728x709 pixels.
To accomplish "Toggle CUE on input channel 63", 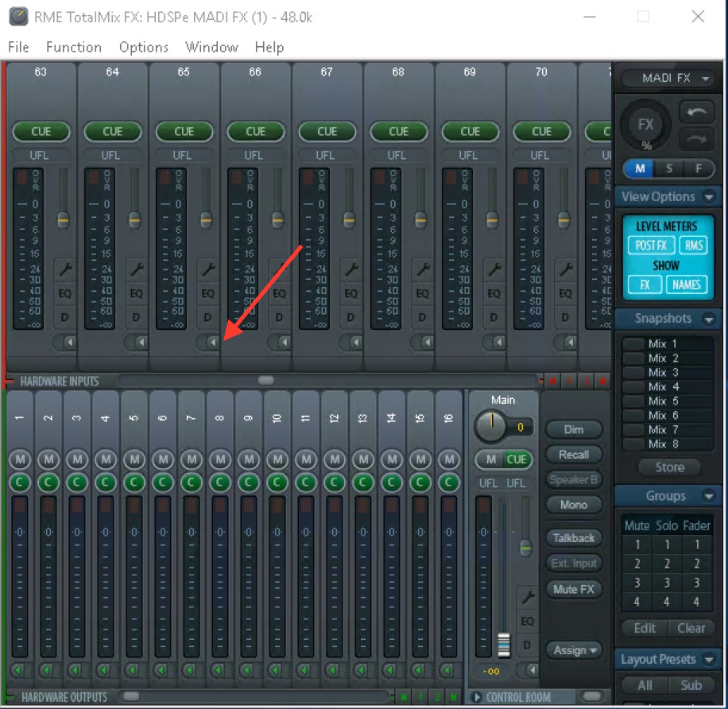I will [41, 132].
